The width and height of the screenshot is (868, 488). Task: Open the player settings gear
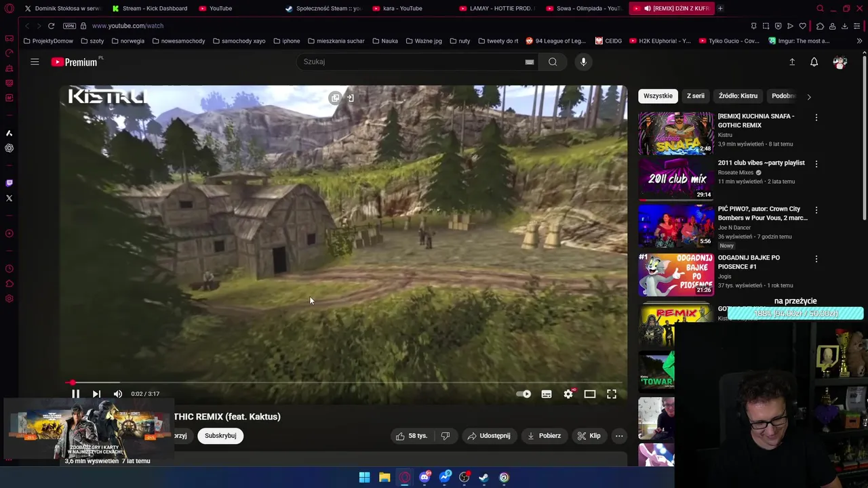point(568,394)
